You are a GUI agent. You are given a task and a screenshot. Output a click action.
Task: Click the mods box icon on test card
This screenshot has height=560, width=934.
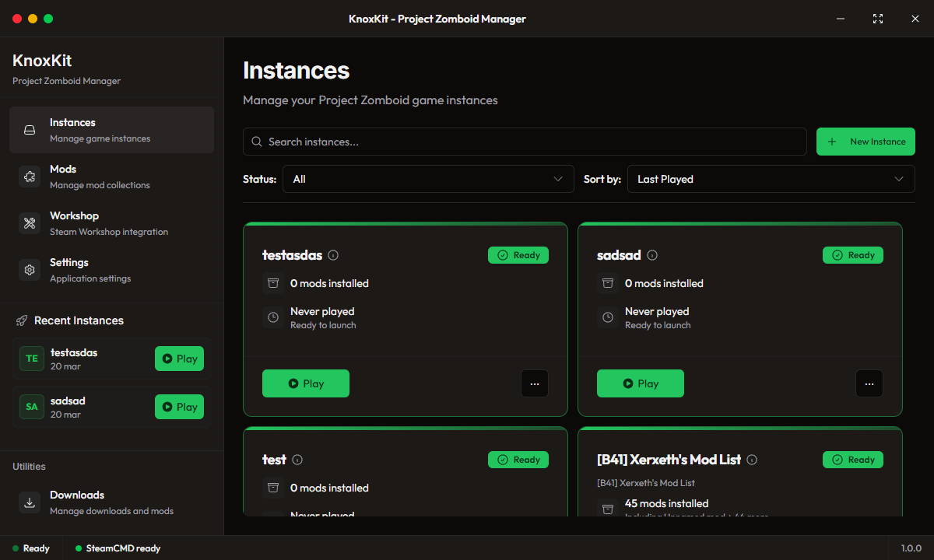tap(273, 488)
